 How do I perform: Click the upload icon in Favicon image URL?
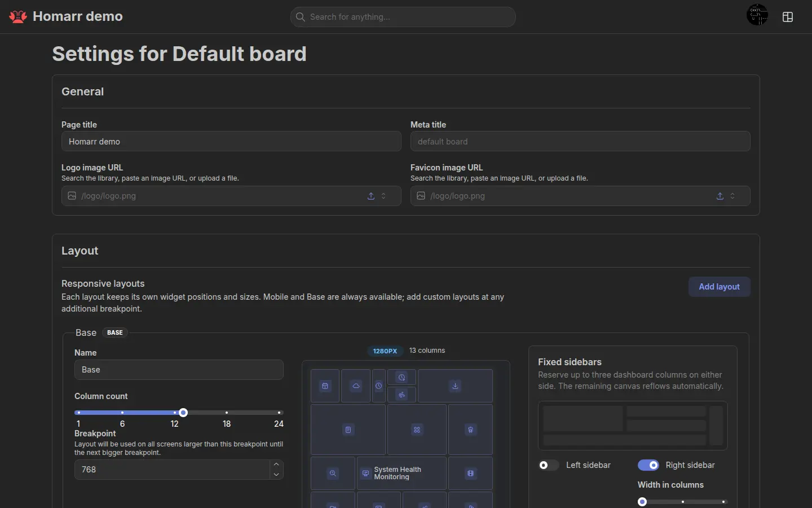point(720,196)
